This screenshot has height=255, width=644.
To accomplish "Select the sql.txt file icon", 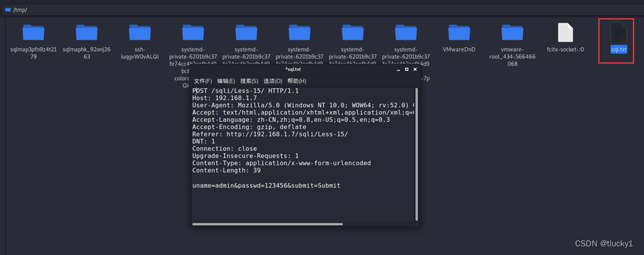I will point(618,32).
